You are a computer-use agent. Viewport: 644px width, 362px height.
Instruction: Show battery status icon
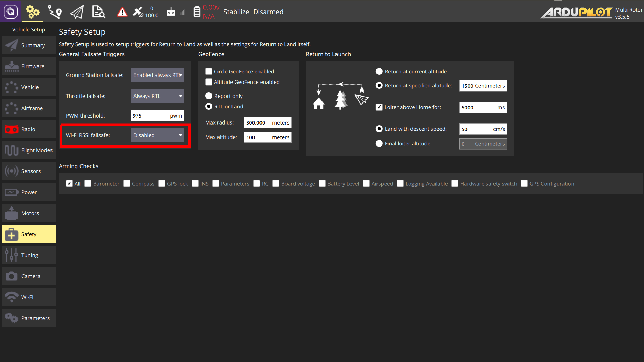197,12
